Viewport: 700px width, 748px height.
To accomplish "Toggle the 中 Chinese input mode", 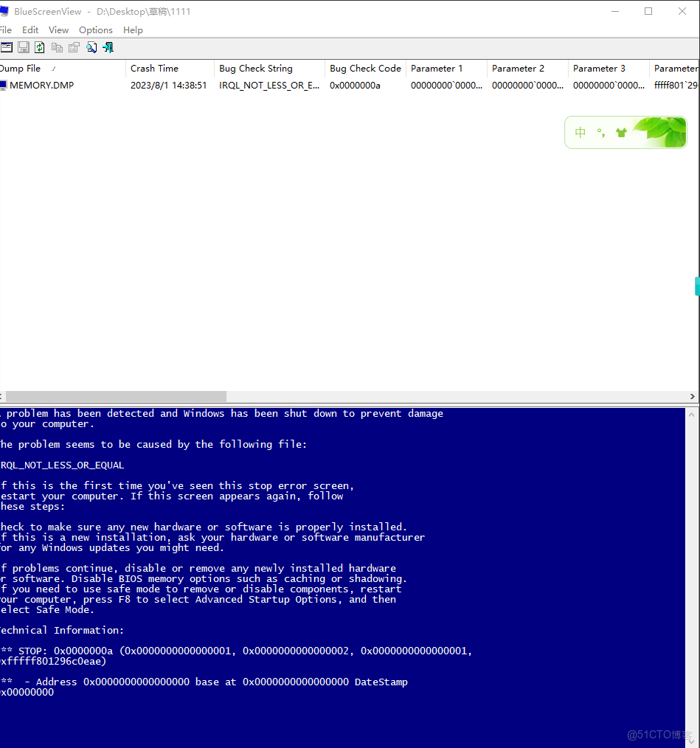I will (580, 133).
